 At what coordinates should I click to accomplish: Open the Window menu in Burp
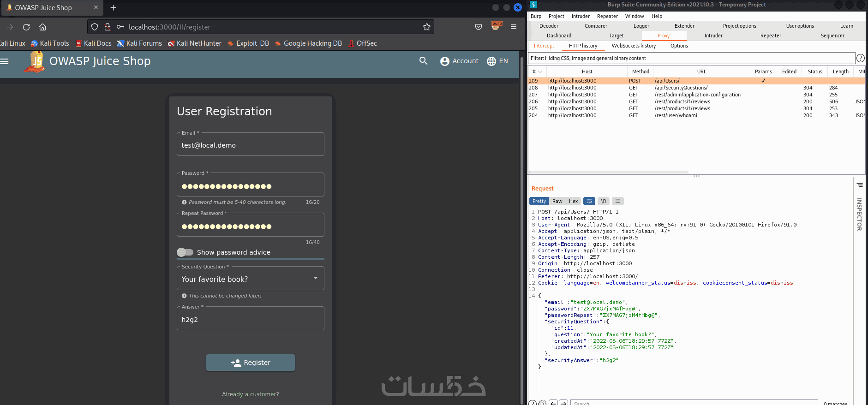pyautogui.click(x=635, y=16)
